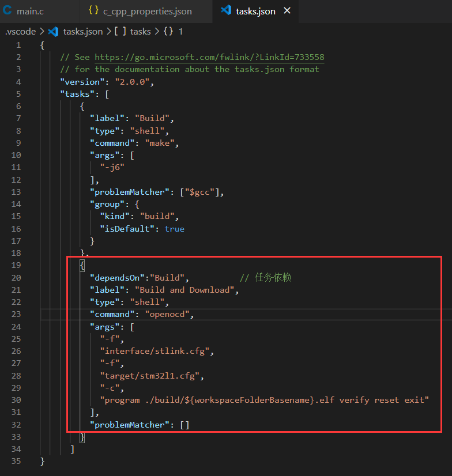Click the opening brace on line 19
The width and height of the screenshot is (452, 476).
[x=82, y=266]
